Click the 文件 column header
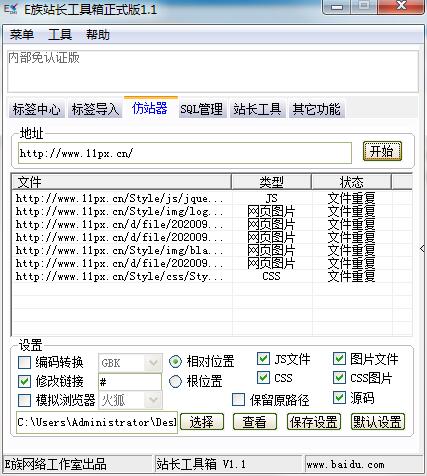The width and height of the screenshot is (427, 476). coord(122,182)
